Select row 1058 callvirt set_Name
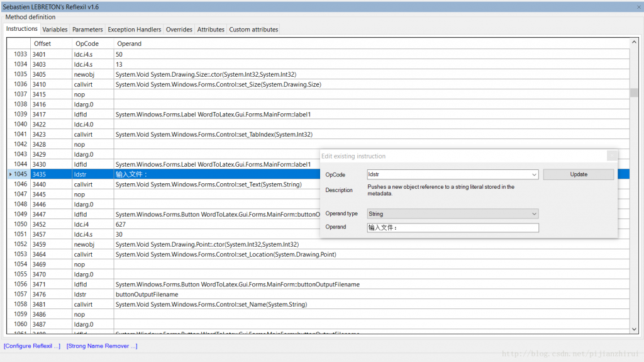This screenshot has height=362, width=644. click(318, 305)
